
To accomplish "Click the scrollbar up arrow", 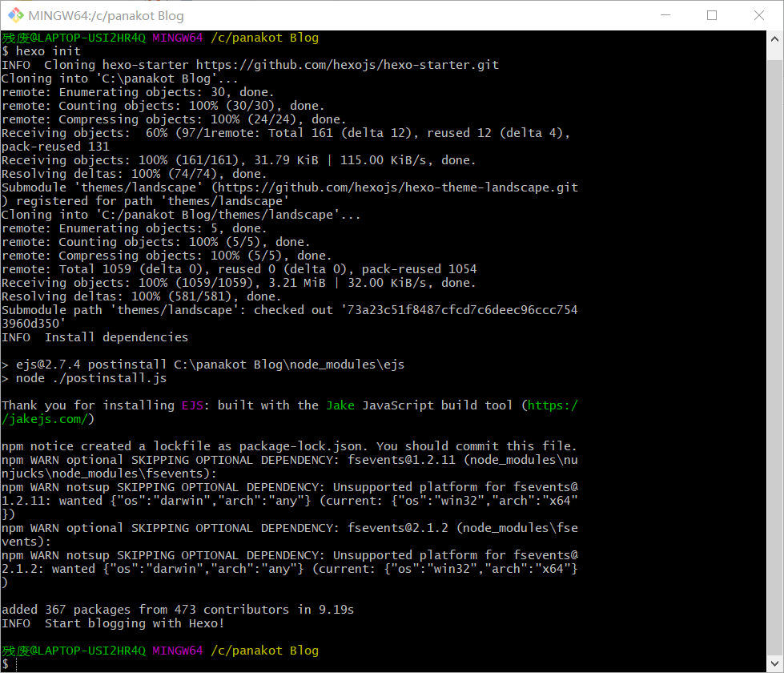I will (774, 39).
